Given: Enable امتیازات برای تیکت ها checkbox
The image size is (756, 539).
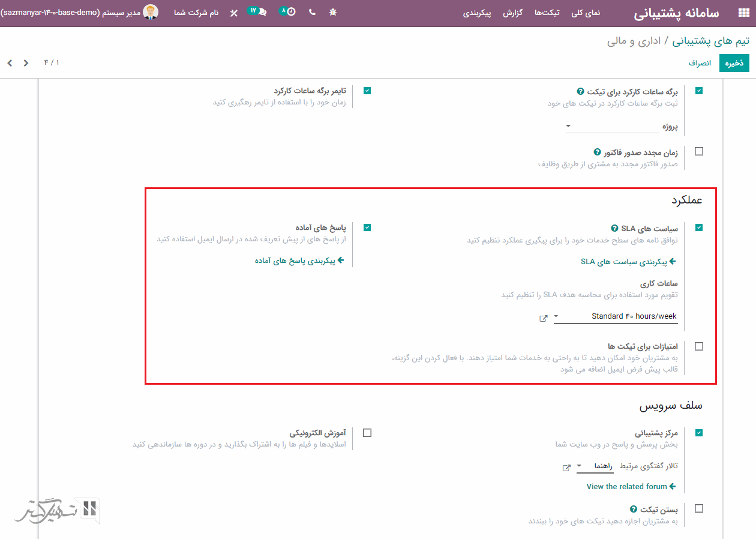Looking at the screenshot, I should pyautogui.click(x=698, y=346).
